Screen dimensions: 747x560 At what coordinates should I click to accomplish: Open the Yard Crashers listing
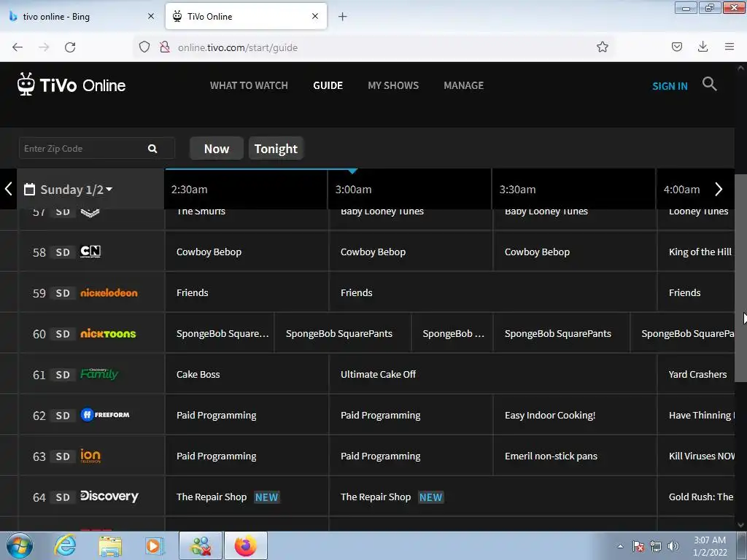click(x=696, y=374)
